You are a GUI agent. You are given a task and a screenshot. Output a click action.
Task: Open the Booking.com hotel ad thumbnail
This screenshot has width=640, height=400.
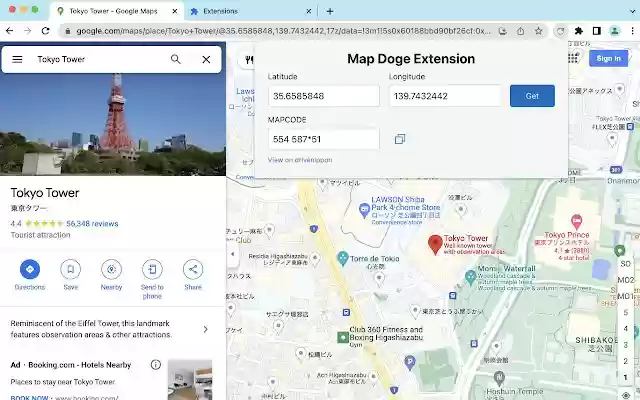tap(190, 380)
